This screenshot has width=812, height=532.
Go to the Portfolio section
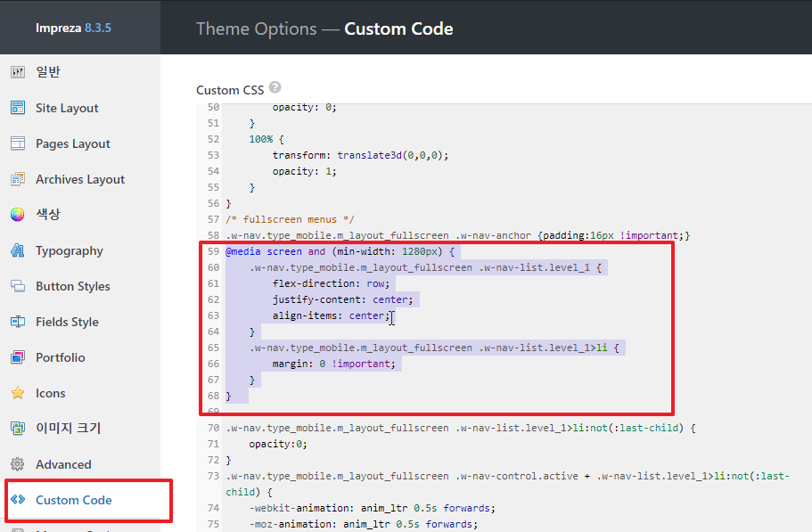tap(60, 357)
